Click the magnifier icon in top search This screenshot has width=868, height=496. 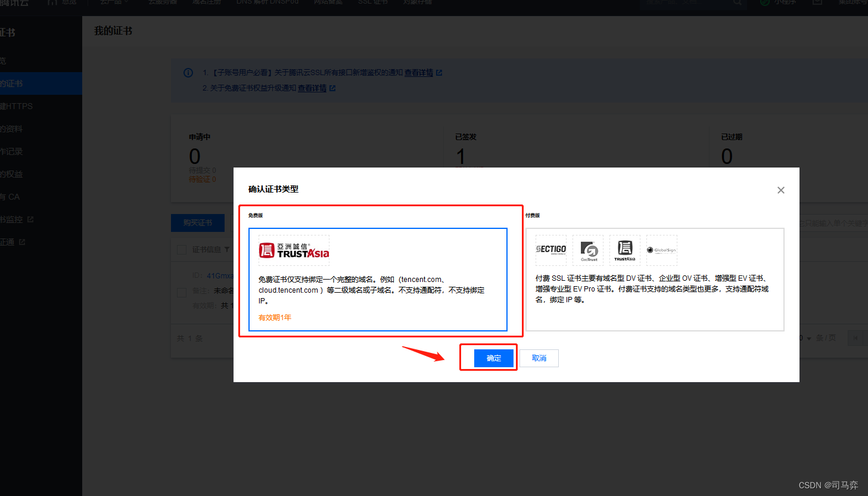[x=738, y=3]
